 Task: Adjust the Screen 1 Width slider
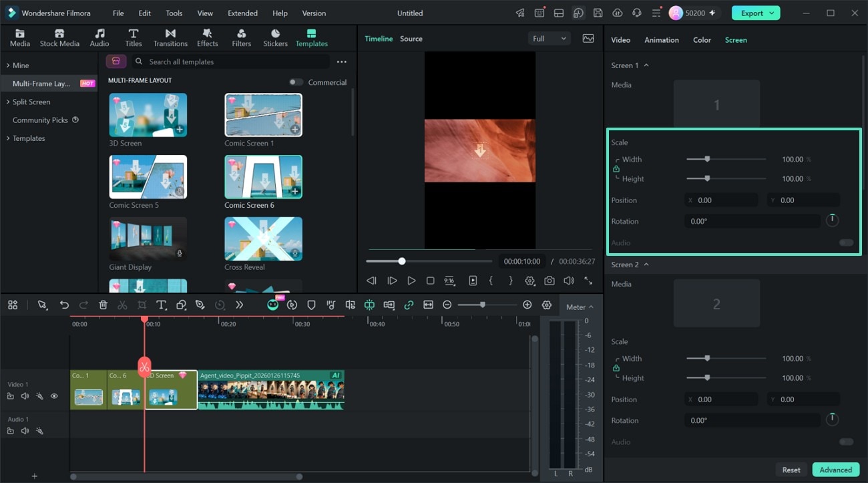pos(726,159)
